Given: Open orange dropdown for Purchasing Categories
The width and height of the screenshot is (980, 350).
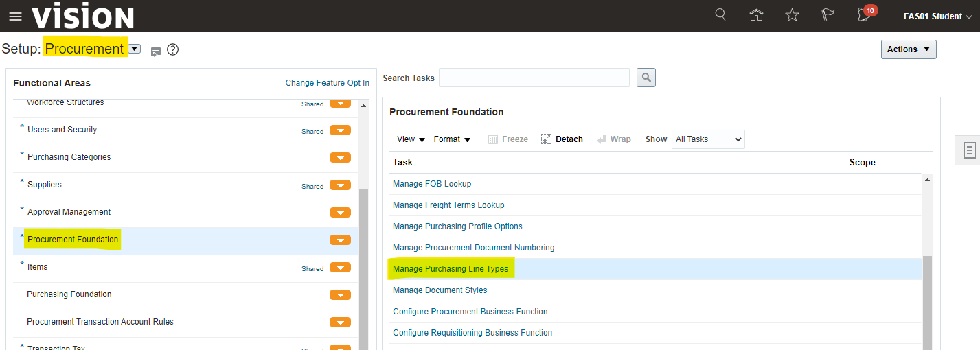Looking at the screenshot, I should pos(340,158).
